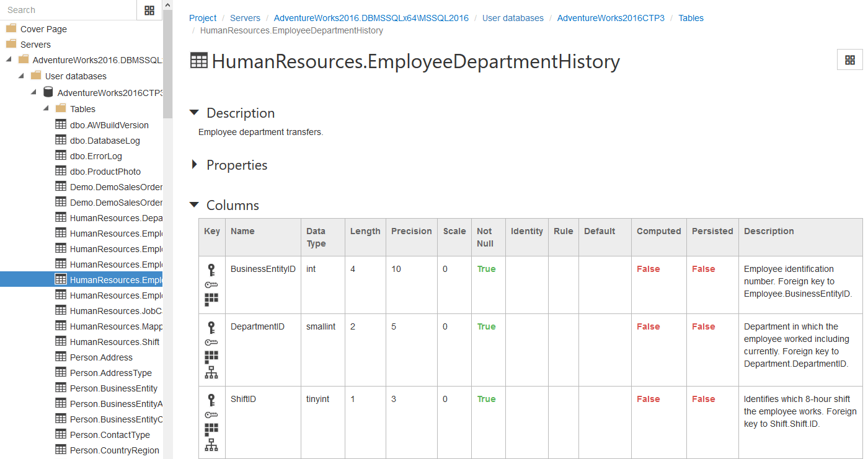Click the index grid icon in the ShiftID row
Viewport: 868px width, 459px height.
[x=211, y=429]
